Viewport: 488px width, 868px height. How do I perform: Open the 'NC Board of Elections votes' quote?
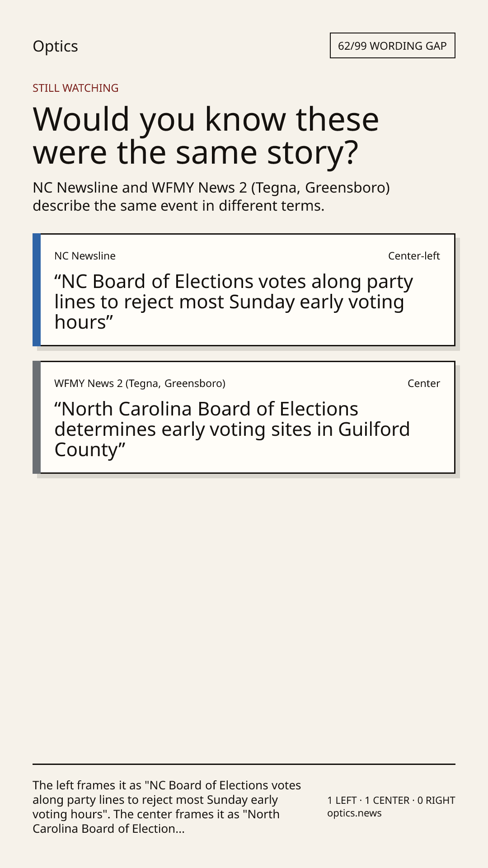(x=234, y=302)
